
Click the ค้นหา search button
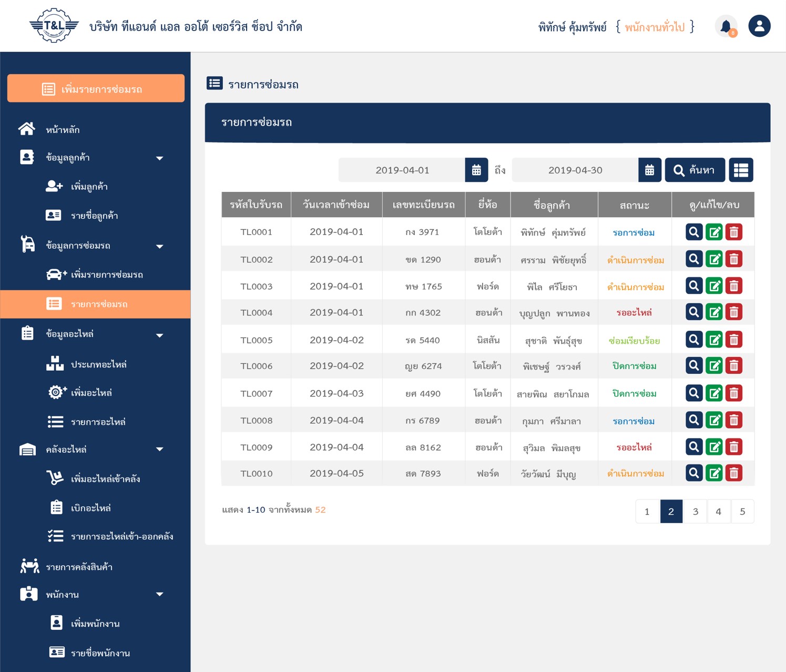[695, 170]
